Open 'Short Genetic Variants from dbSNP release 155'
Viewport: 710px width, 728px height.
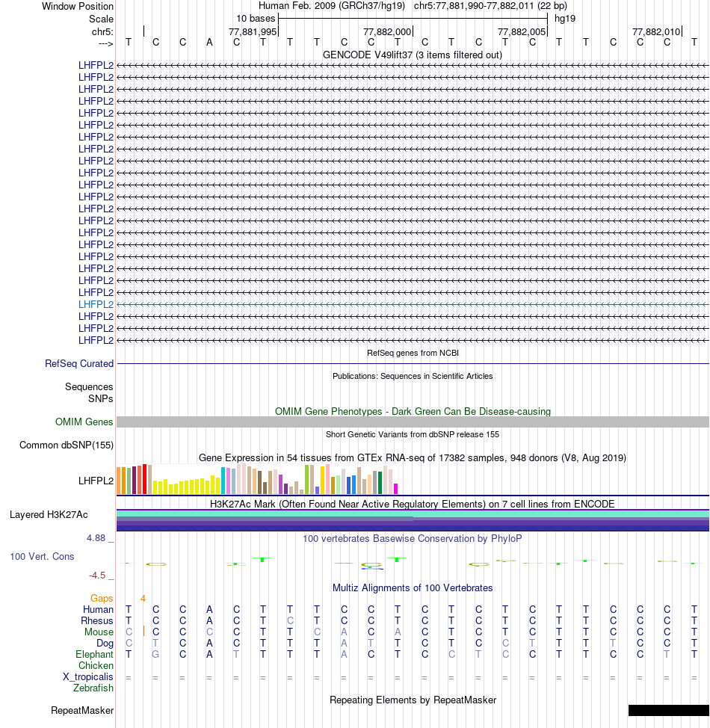pyautogui.click(x=413, y=434)
